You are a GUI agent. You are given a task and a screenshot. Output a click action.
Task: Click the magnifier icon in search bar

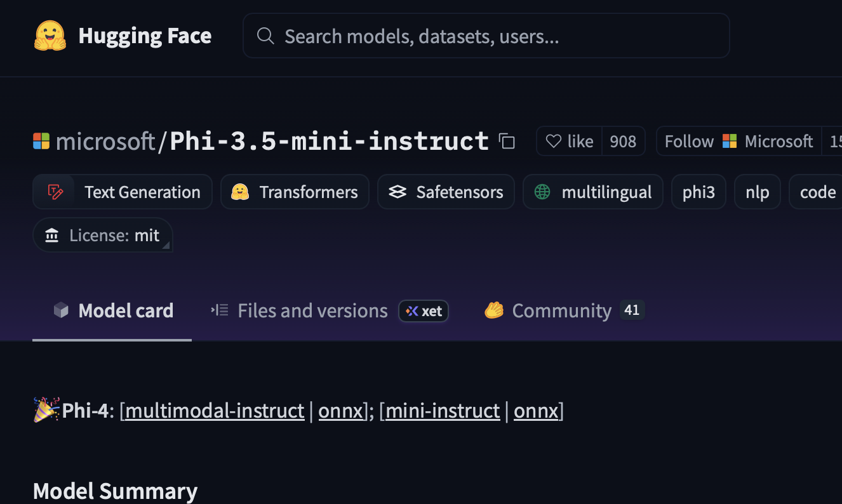tap(265, 36)
